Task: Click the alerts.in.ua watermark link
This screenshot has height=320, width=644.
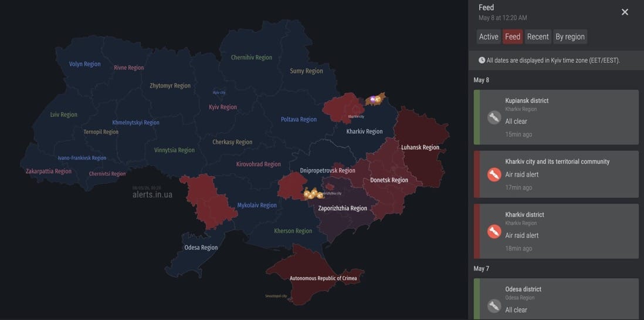Action: point(152,194)
